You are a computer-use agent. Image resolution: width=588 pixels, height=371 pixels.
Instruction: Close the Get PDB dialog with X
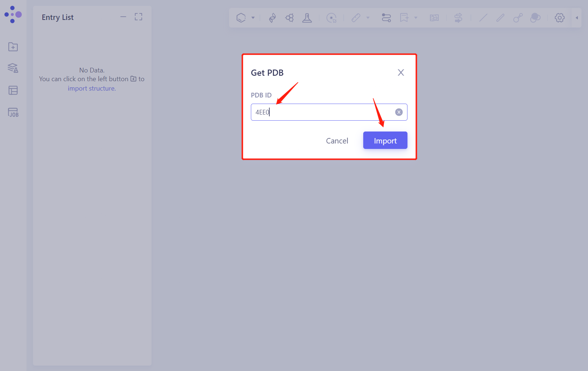(401, 72)
